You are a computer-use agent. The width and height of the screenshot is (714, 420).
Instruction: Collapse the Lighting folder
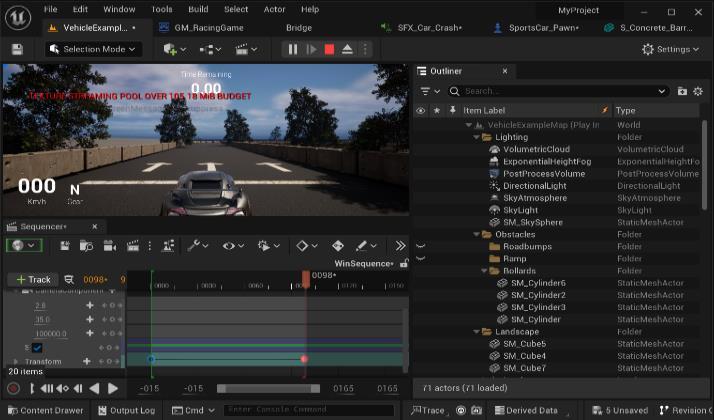tap(476, 137)
